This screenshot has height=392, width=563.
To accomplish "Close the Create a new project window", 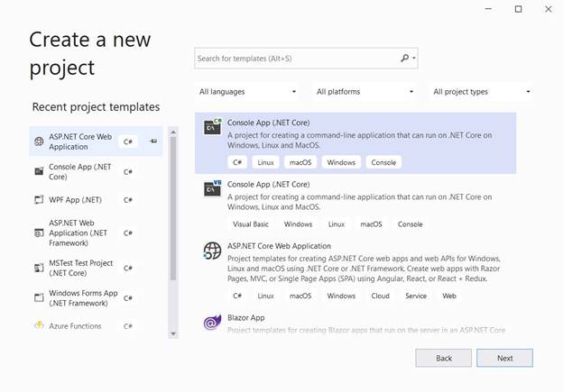I will (x=549, y=9).
